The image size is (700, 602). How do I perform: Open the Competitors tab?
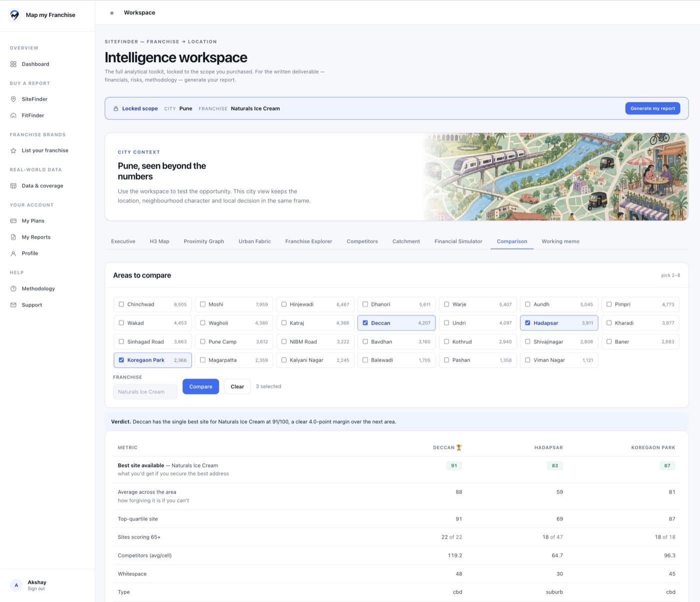click(x=362, y=241)
